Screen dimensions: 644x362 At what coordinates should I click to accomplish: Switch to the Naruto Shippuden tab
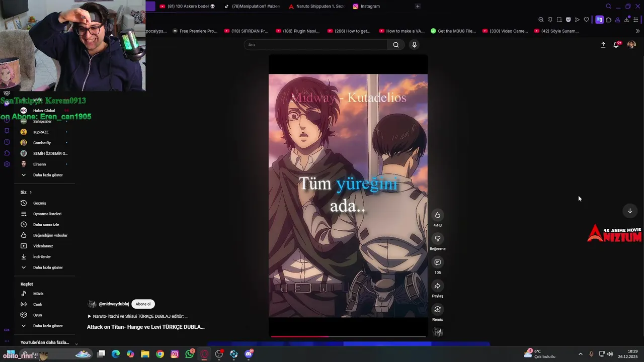point(316,6)
